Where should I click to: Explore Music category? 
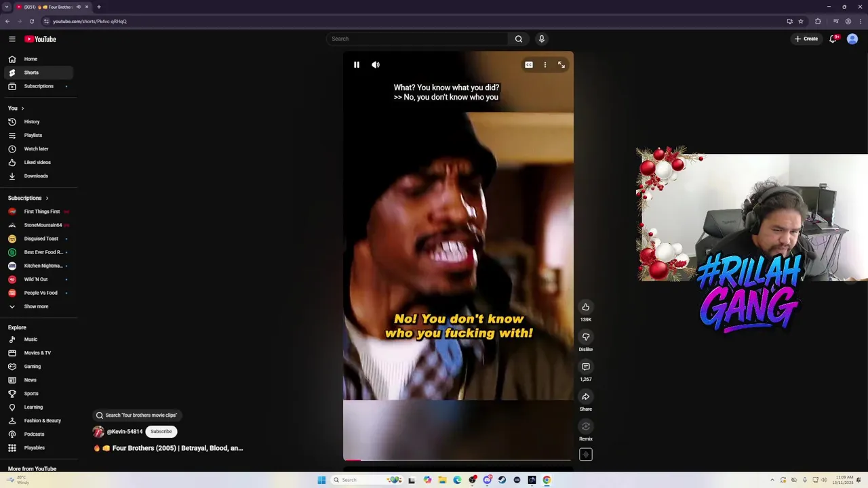point(38,340)
